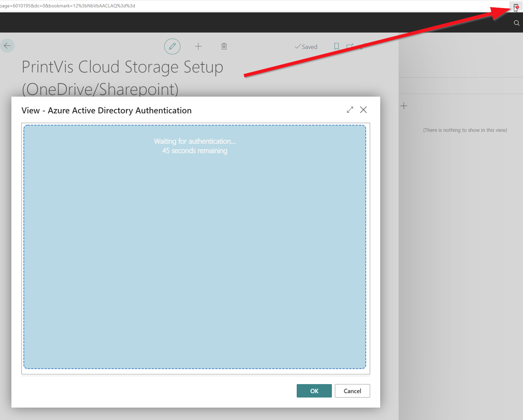Click the dialog title 'View - Azure Active Directory Authentication'
Viewport: 523px width, 420px height.
click(106, 110)
